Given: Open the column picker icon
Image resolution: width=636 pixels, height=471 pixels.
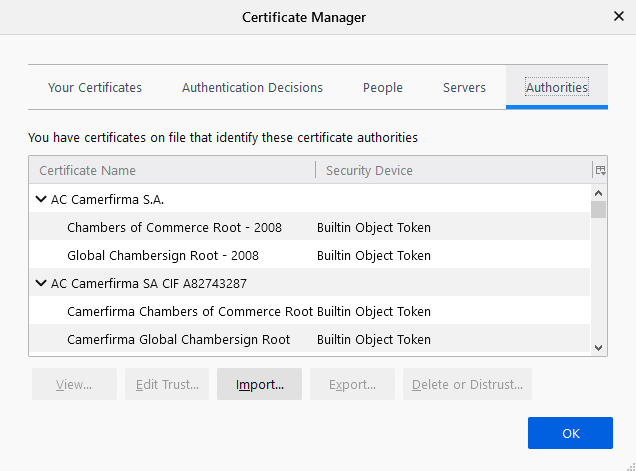Looking at the screenshot, I should tap(600, 170).
